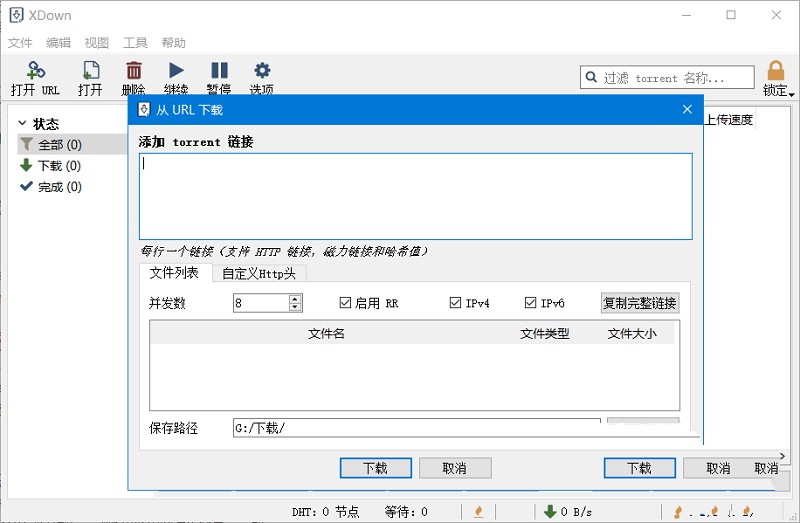The image size is (800, 523).
Task: Open the 工具 menu
Action: [x=135, y=42]
